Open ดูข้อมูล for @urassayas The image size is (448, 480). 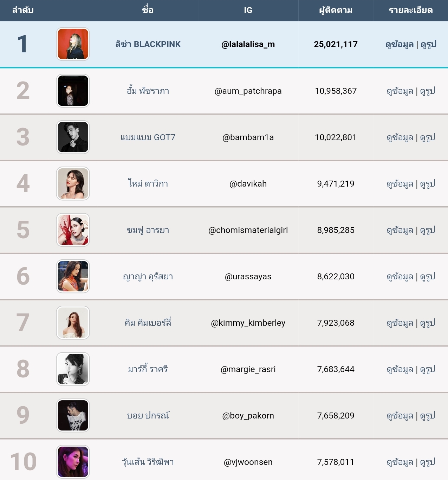(400, 277)
